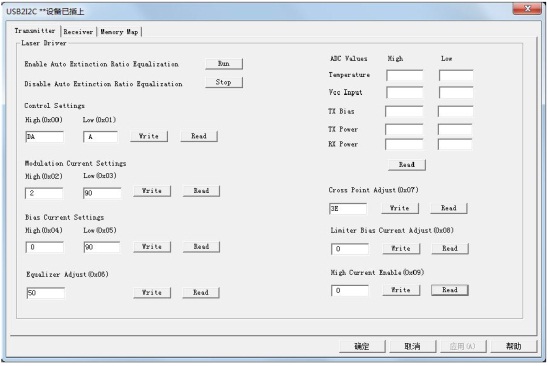Click the TX Power High value box
This screenshot has width=548, height=366.
click(404, 129)
